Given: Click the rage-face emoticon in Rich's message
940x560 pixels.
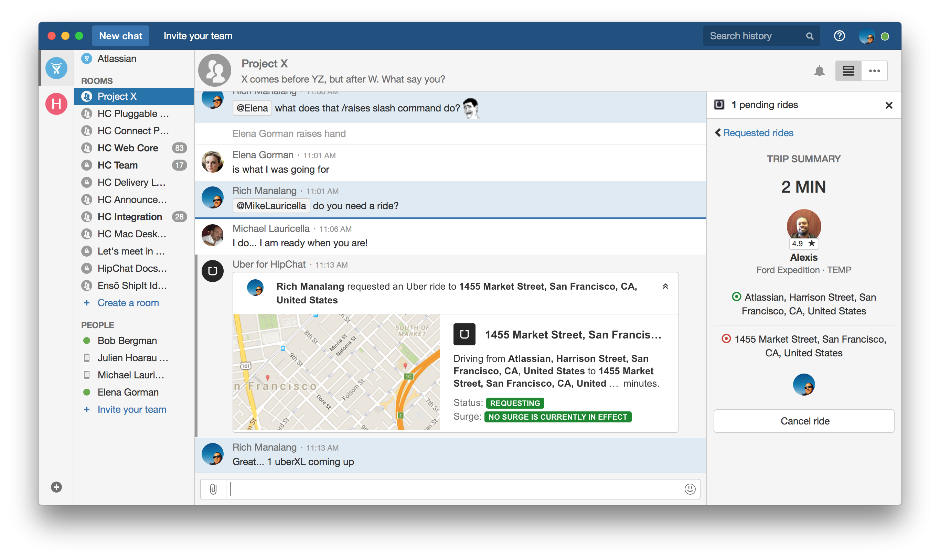Looking at the screenshot, I should (x=471, y=108).
